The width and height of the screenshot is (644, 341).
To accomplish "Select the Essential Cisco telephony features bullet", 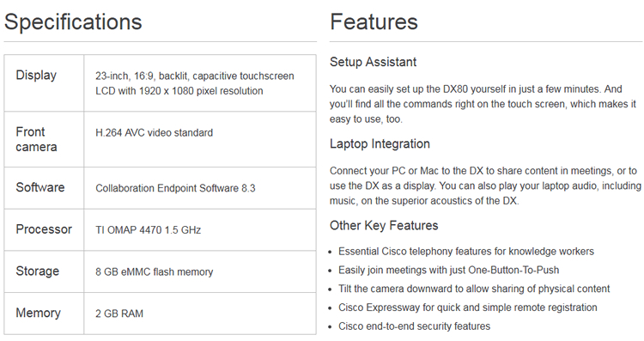I will pyautogui.click(x=466, y=252).
